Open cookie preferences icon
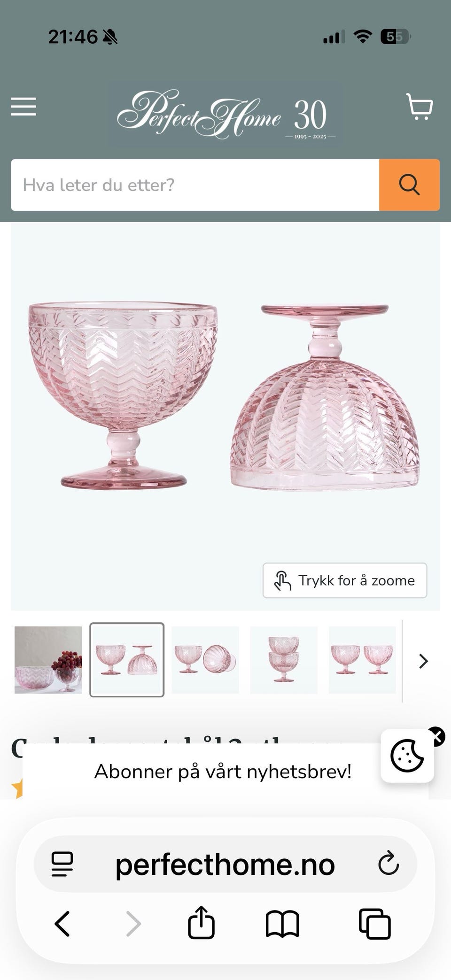The width and height of the screenshot is (451, 980). (407, 756)
